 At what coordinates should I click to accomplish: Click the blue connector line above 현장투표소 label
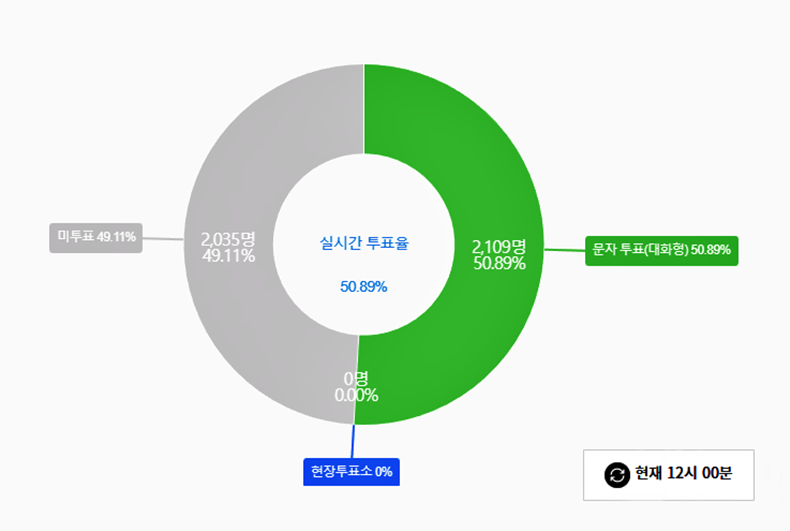(353, 441)
